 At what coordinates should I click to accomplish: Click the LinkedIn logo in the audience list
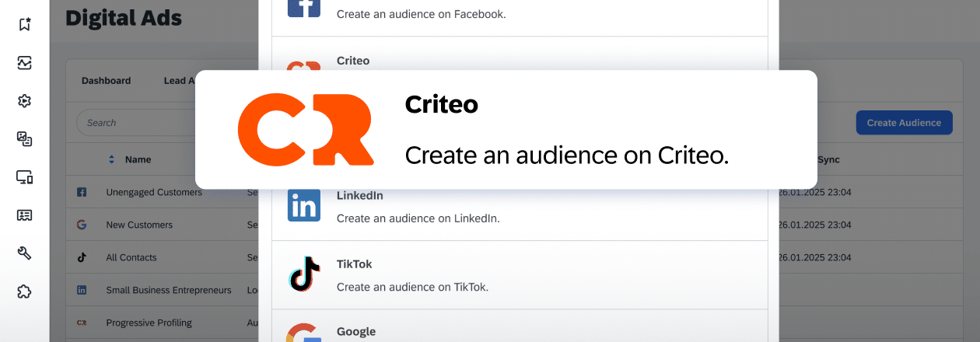pos(303,206)
